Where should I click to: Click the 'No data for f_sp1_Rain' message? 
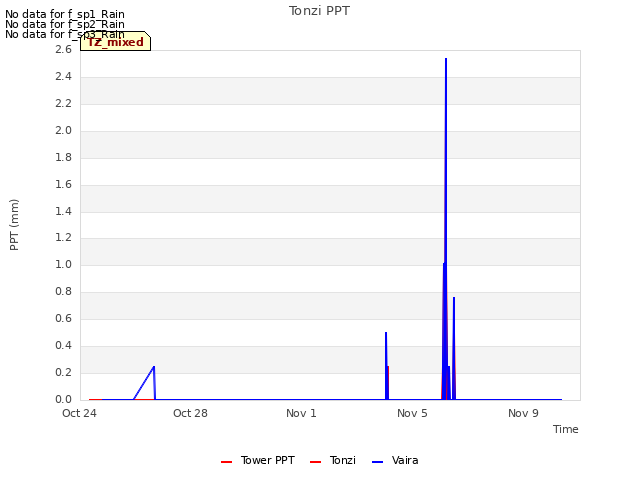65,14
